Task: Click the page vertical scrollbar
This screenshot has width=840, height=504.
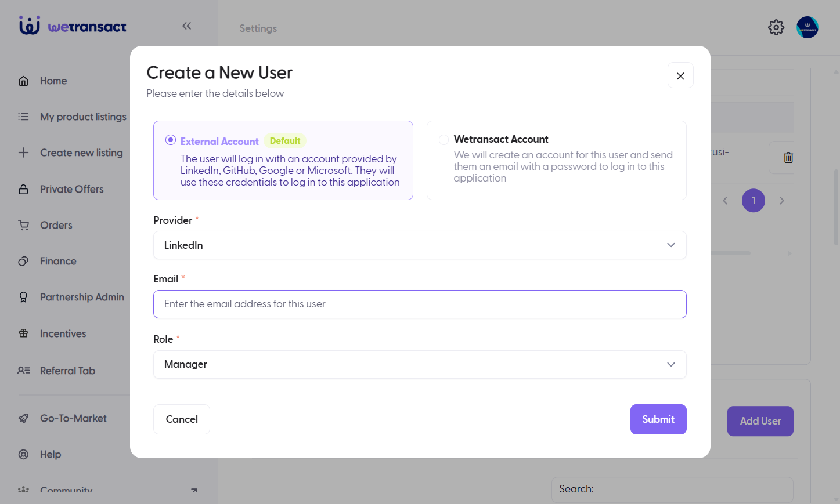Action: pyautogui.click(x=837, y=206)
